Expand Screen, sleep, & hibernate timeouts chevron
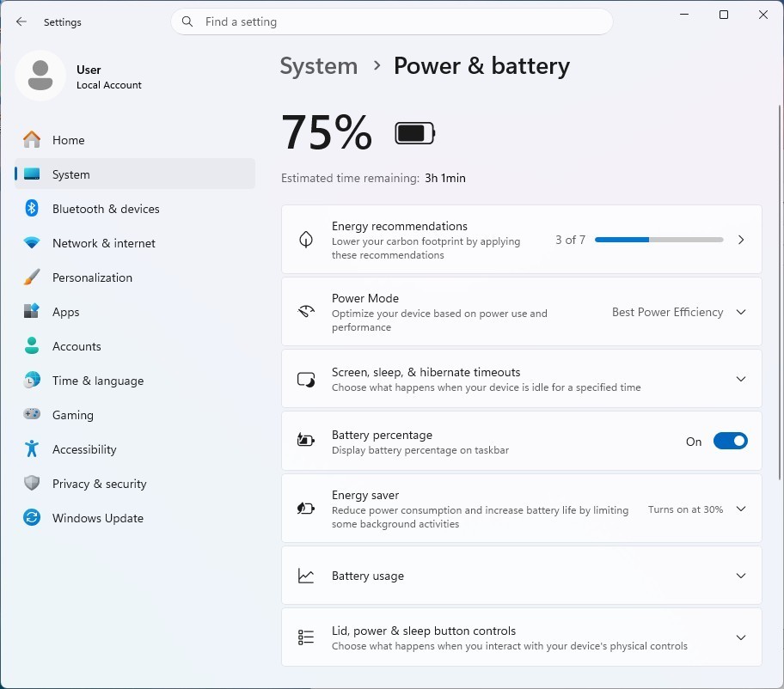This screenshot has width=784, height=689. click(x=741, y=379)
